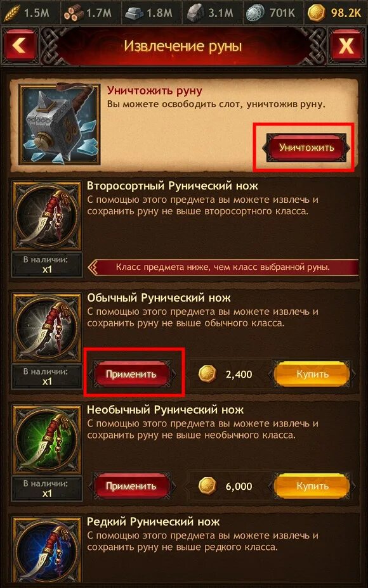This screenshot has height=588, width=368.
Task: Click the lumber logs resource icon
Action: (x=73, y=13)
